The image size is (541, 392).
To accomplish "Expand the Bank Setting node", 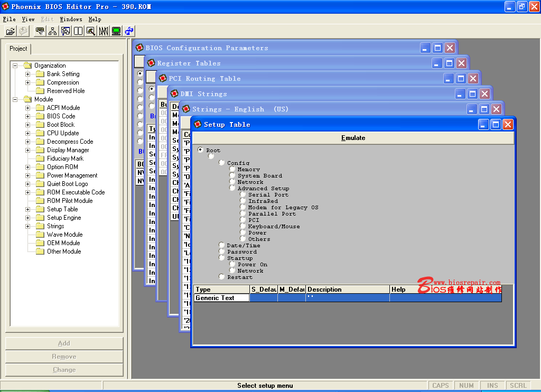I will pyautogui.click(x=27, y=74).
